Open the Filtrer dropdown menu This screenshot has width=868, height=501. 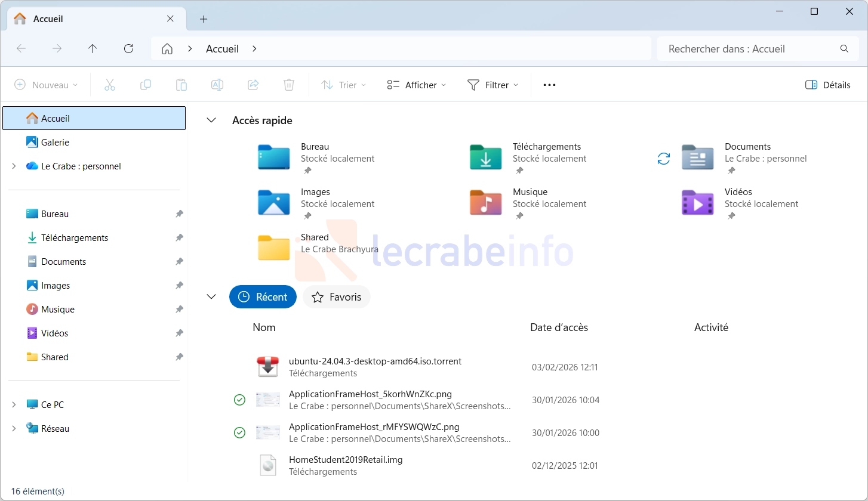click(x=493, y=85)
